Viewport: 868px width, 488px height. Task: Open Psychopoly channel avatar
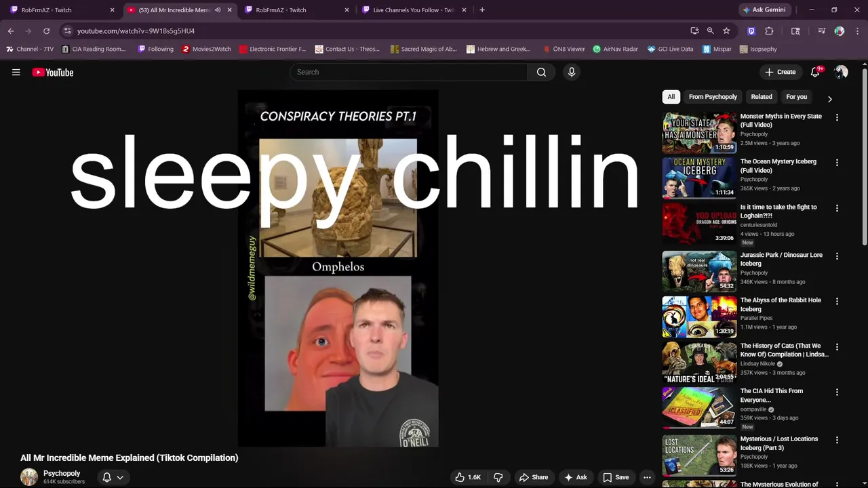[29, 477]
